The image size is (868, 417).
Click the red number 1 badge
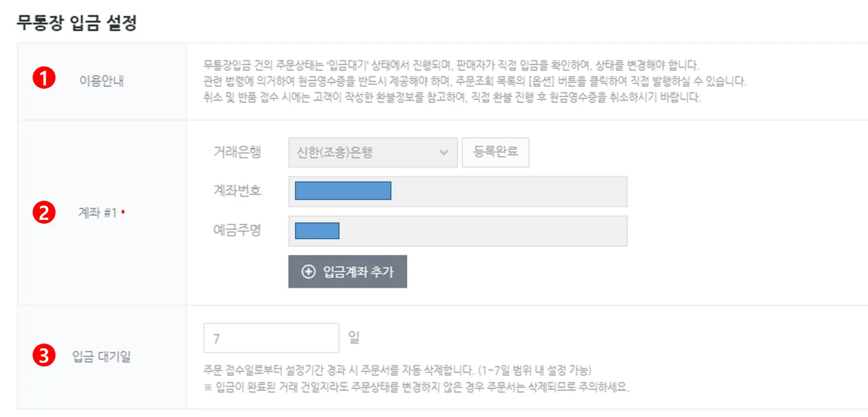click(43, 80)
